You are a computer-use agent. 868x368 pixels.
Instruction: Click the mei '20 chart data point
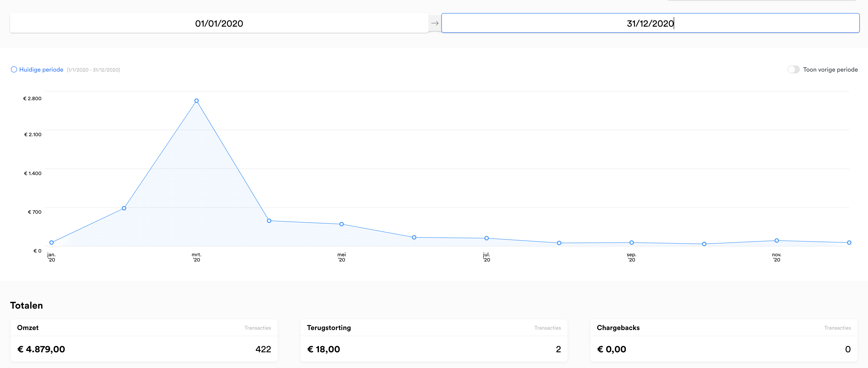[x=341, y=224]
